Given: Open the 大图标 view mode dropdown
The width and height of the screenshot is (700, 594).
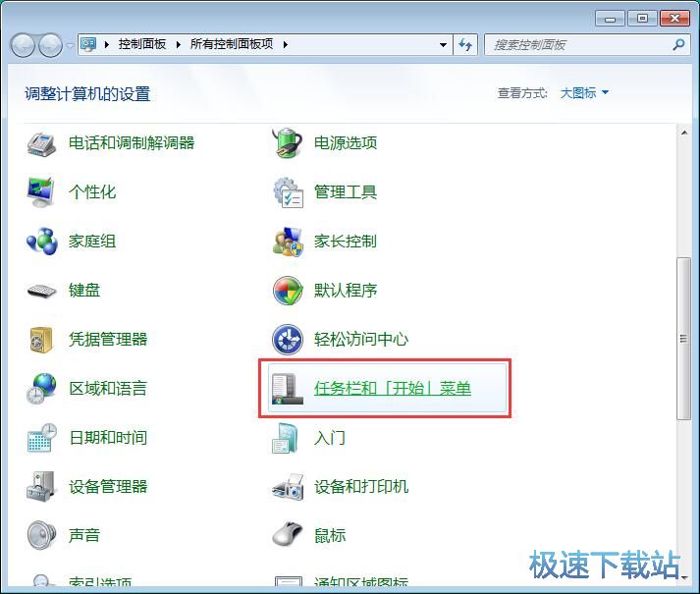Looking at the screenshot, I should [x=584, y=93].
